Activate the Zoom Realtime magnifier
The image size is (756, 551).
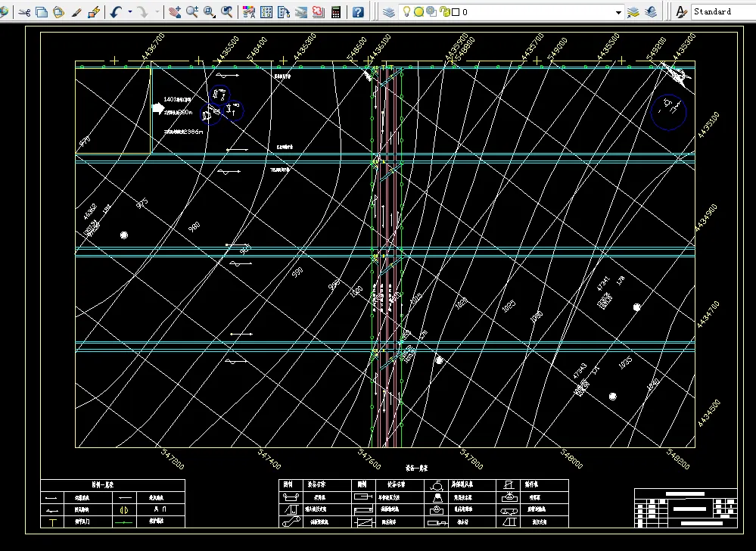click(x=192, y=12)
